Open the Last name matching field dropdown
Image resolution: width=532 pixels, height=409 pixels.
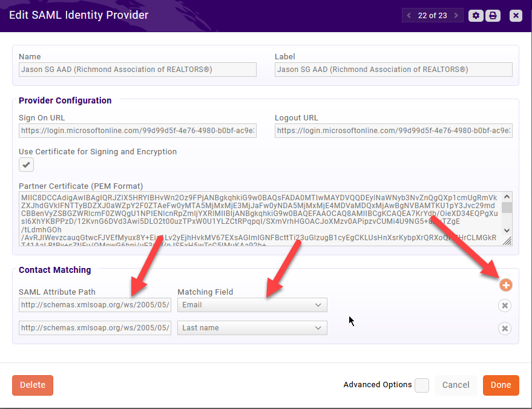[252, 328]
